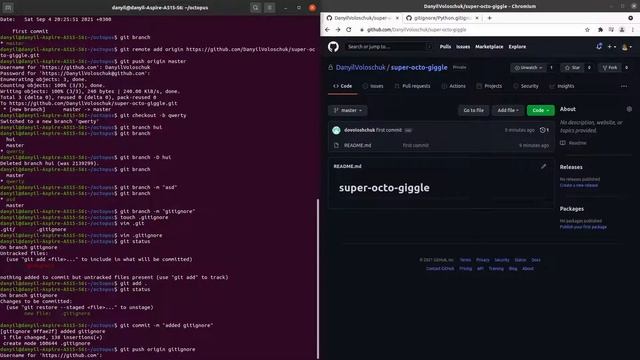Viewport: 640px width, 360px height.
Task: Focus the Search or jump to field
Action: pyautogui.click(x=388, y=47)
